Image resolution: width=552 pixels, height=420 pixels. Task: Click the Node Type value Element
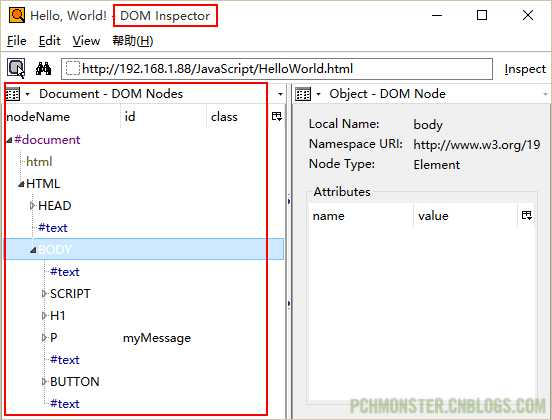(x=437, y=165)
